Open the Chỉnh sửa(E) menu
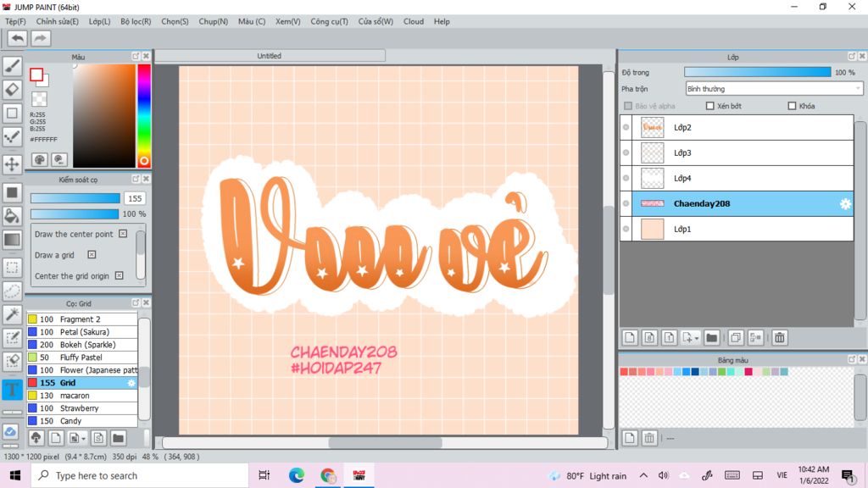The image size is (868, 488). click(x=57, y=21)
